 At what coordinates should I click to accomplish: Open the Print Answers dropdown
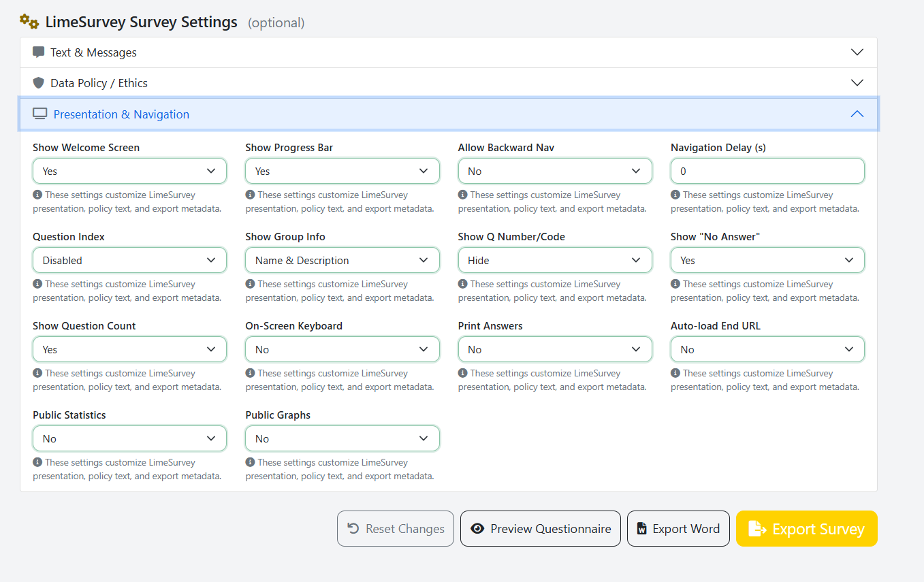click(555, 349)
